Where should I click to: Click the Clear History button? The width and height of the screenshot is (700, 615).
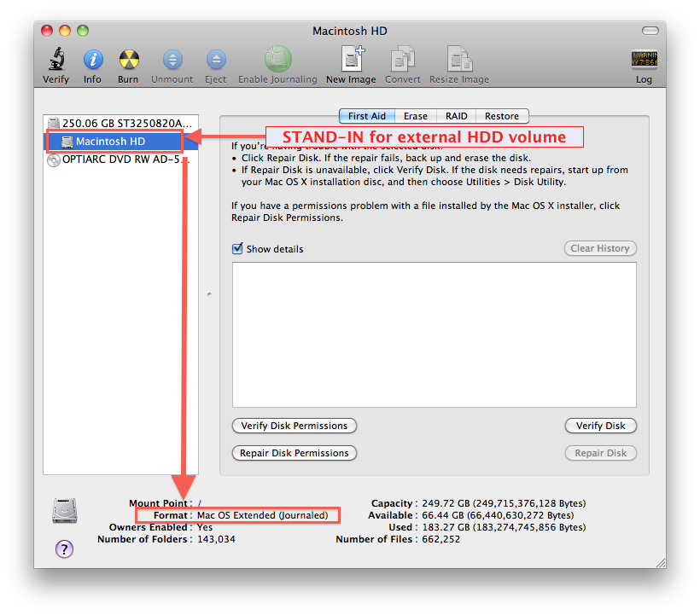tap(600, 248)
